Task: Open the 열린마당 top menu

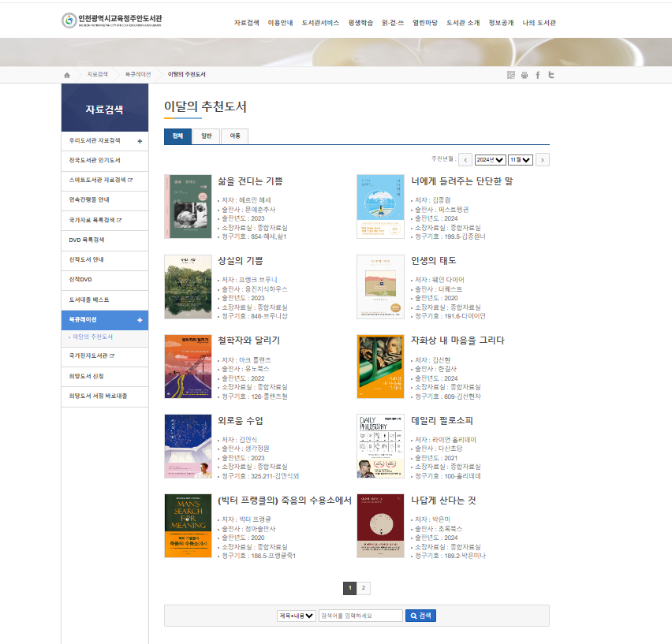Action: click(424, 23)
